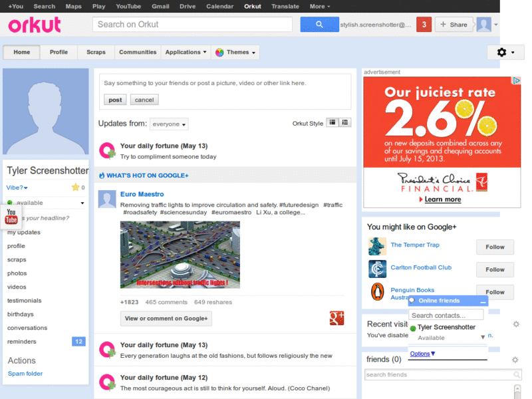Click Carlton Football Club logo icon
Viewport: 532px width, 399px height.
click(x=377, y=269)
